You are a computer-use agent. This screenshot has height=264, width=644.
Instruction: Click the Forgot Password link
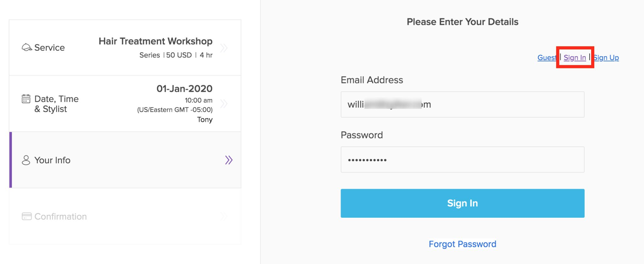click(462, 244)
